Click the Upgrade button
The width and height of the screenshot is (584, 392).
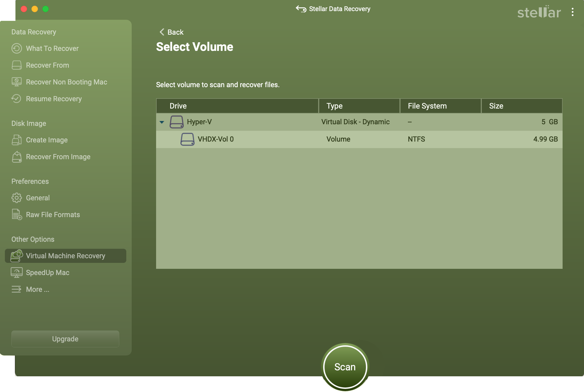(65, 339)
